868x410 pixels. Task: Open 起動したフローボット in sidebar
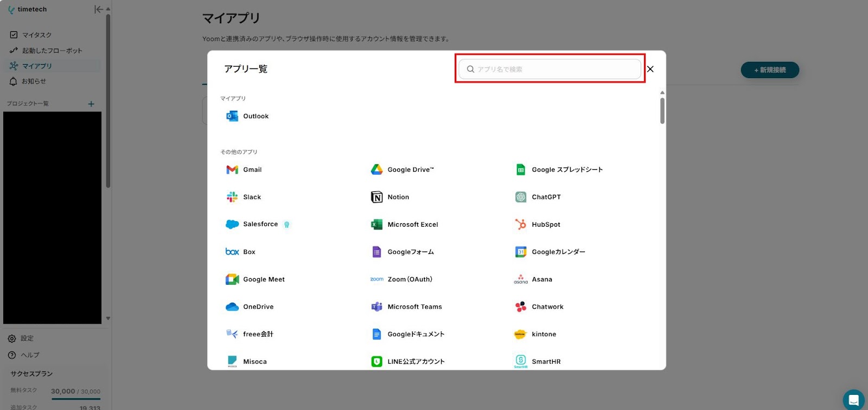52,50
